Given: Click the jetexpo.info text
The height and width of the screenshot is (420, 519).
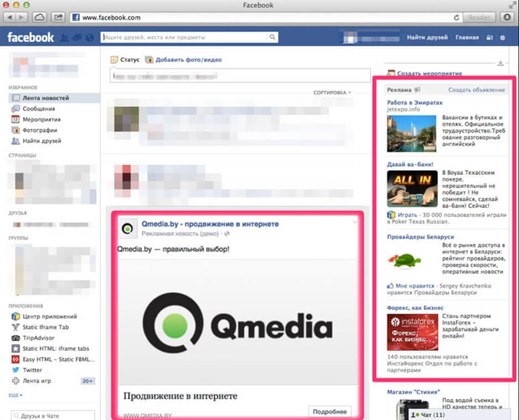Looking at the screenshot, I should tap(403, 109).
